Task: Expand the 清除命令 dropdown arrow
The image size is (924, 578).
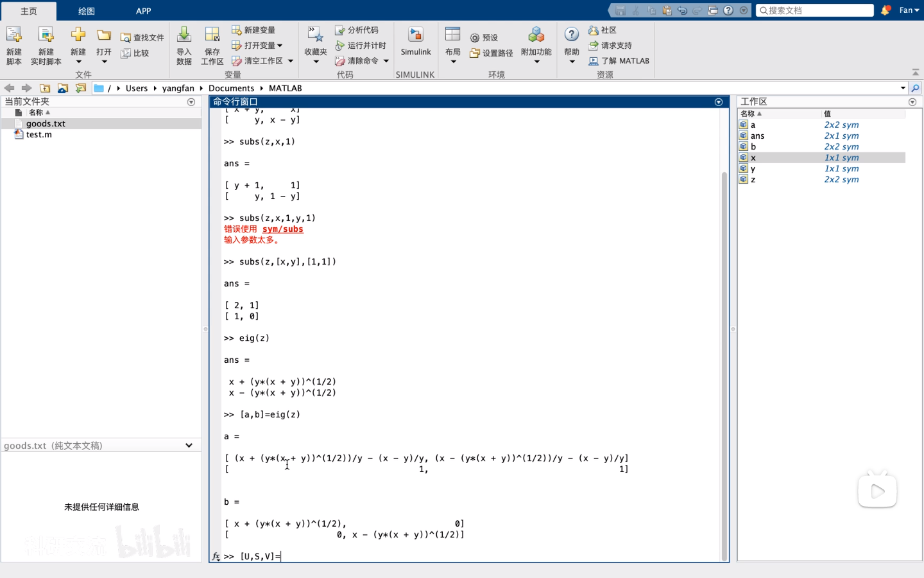Action: [x=386, y=61]
